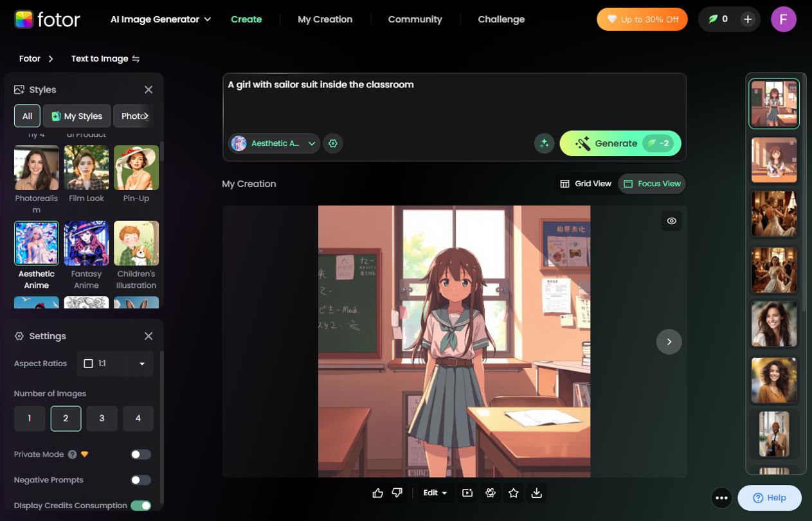
Task: Enable Negative Prompts switch
Action: tap(141, 480)
